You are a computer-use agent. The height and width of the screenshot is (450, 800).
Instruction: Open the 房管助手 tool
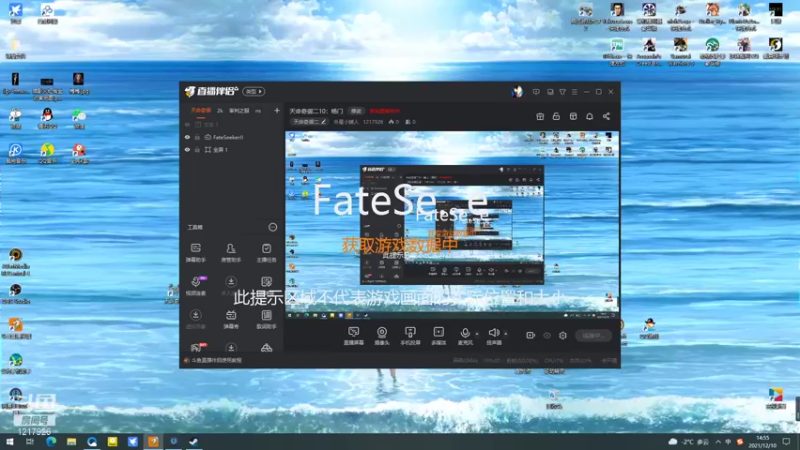pyautogui.click(x=231, y=253)
